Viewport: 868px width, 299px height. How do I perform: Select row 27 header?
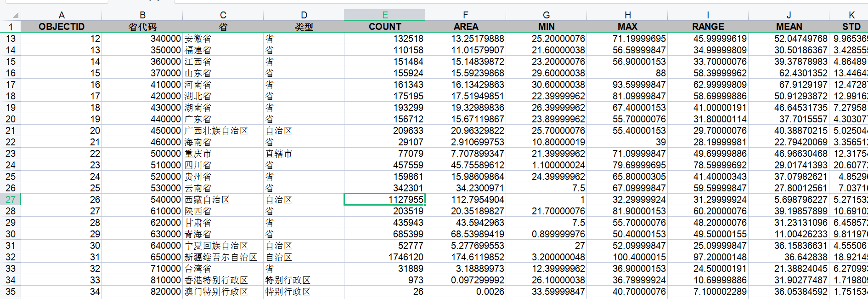[11, 200]
